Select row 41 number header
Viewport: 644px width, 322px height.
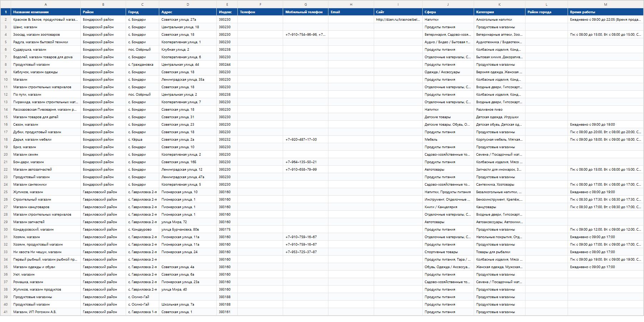point(6,312)
